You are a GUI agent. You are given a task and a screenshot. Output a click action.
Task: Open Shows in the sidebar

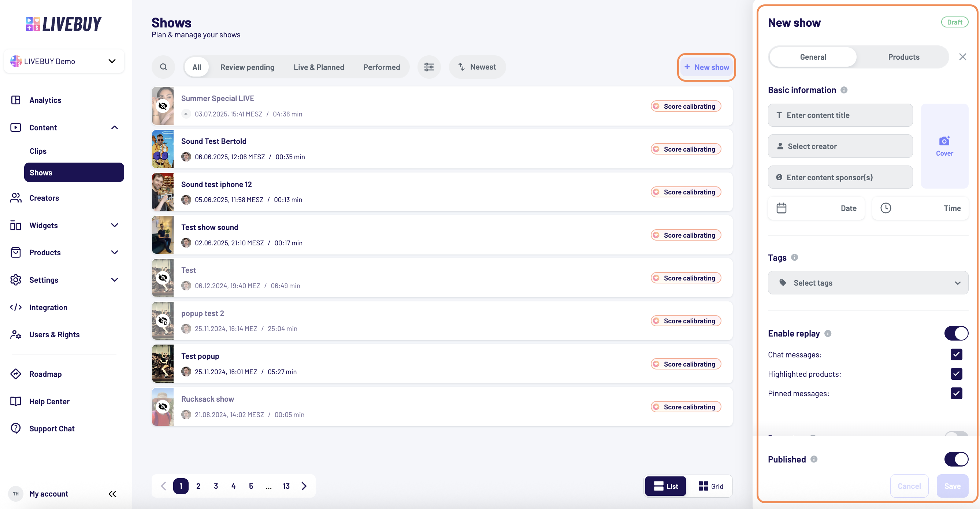click(x=74, y=172)
